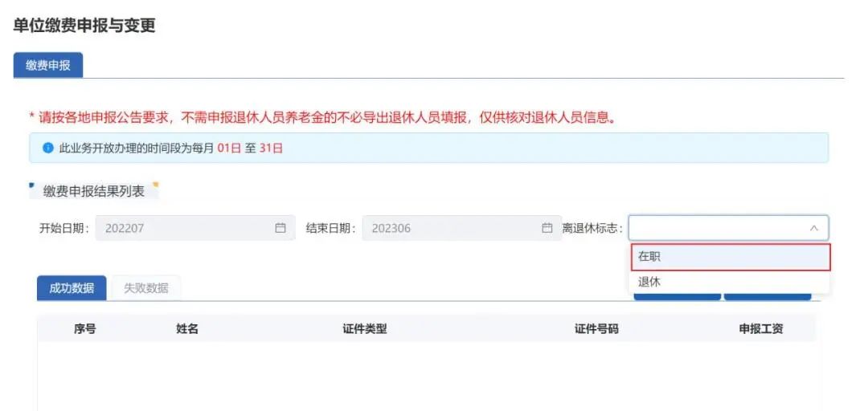The width and height of the screenshot is (868, 411).
Task: Click the 申报工资 column header
Action: coord(760,329)
